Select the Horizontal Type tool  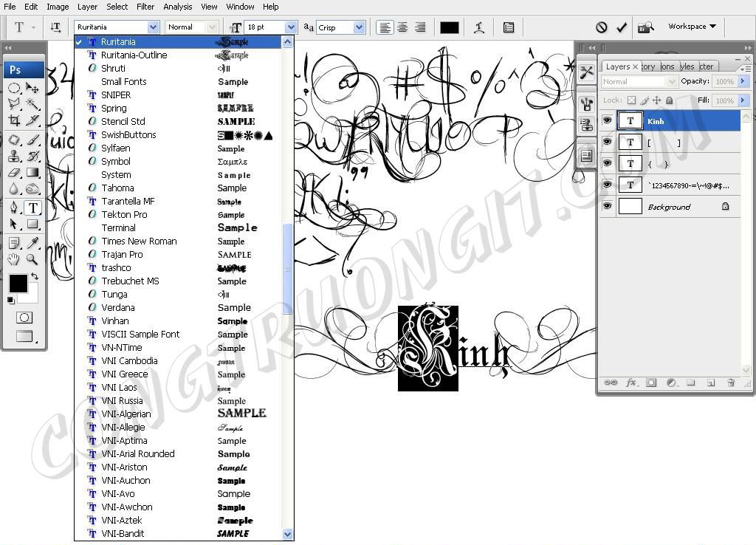pos(32,208)
